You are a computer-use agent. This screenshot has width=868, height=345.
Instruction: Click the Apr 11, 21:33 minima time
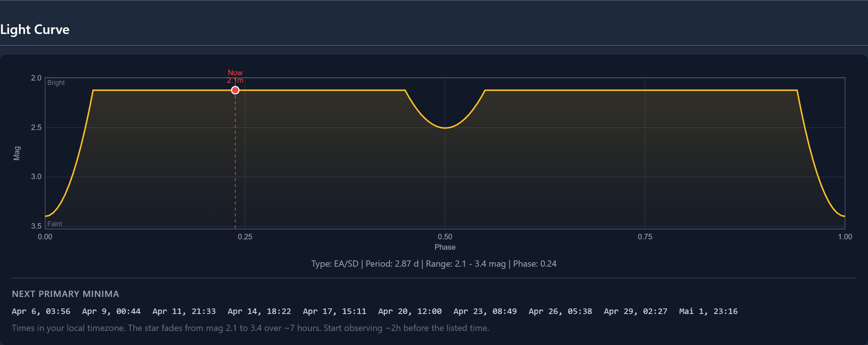184,311
